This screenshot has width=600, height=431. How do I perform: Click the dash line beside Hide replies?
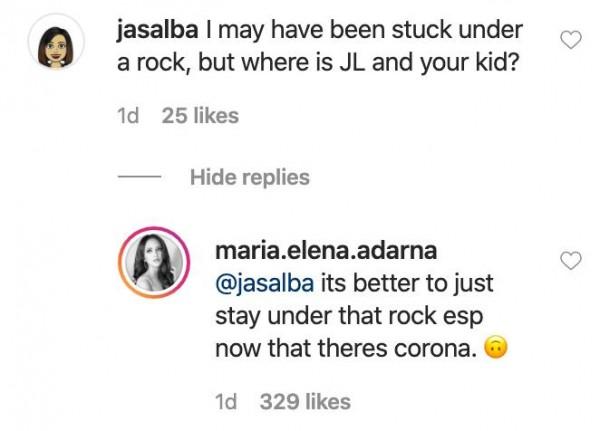138,178
